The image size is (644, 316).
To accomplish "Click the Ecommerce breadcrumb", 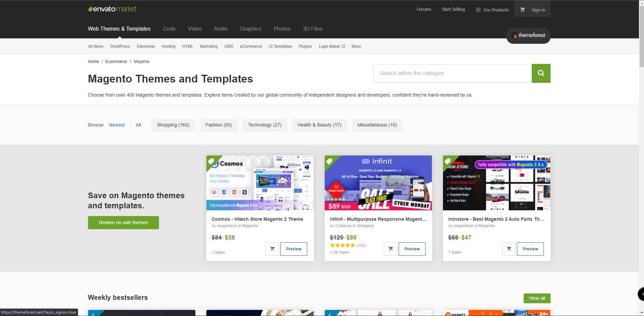I will point(116,62).
